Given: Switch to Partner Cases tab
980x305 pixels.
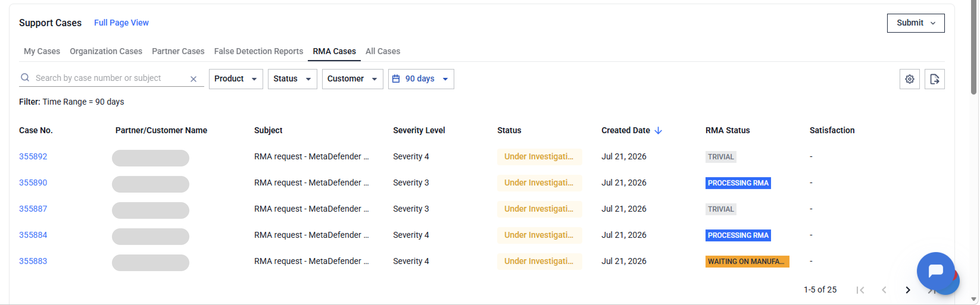Looking at the screenshot, I should pos(178,51).
